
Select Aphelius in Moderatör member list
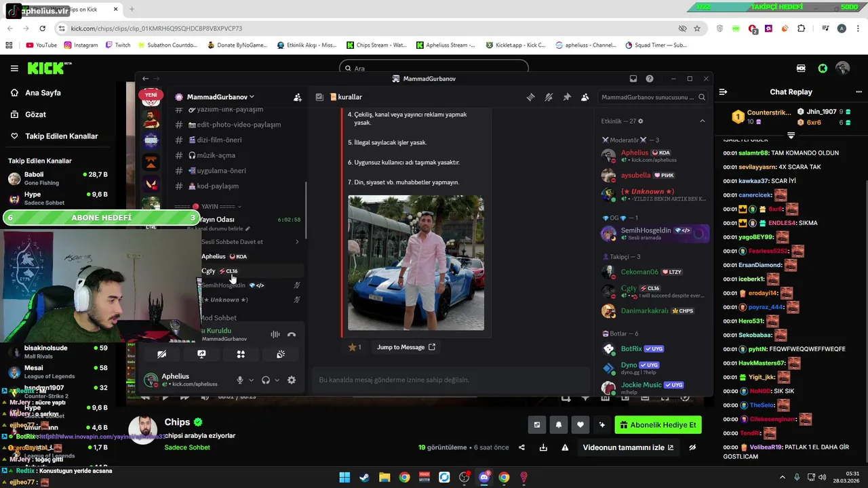(654, 156)
